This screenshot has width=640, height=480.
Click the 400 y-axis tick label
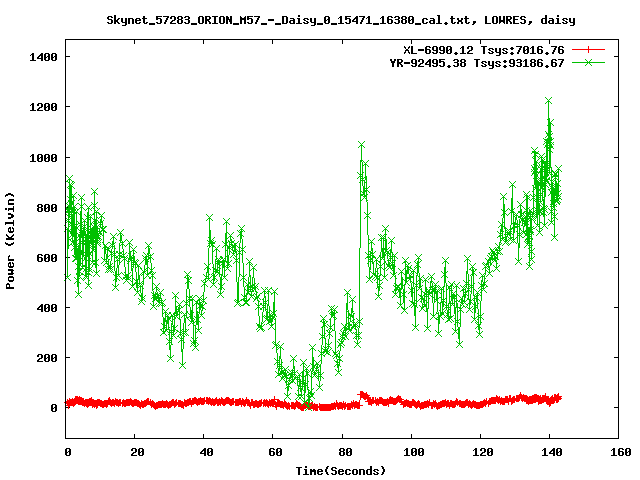[47, 308]
